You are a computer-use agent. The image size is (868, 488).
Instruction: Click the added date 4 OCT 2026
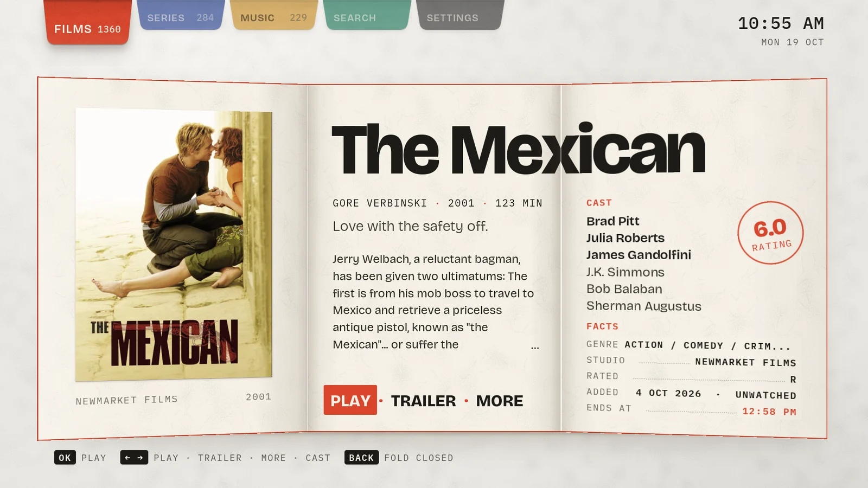[668, 393]
